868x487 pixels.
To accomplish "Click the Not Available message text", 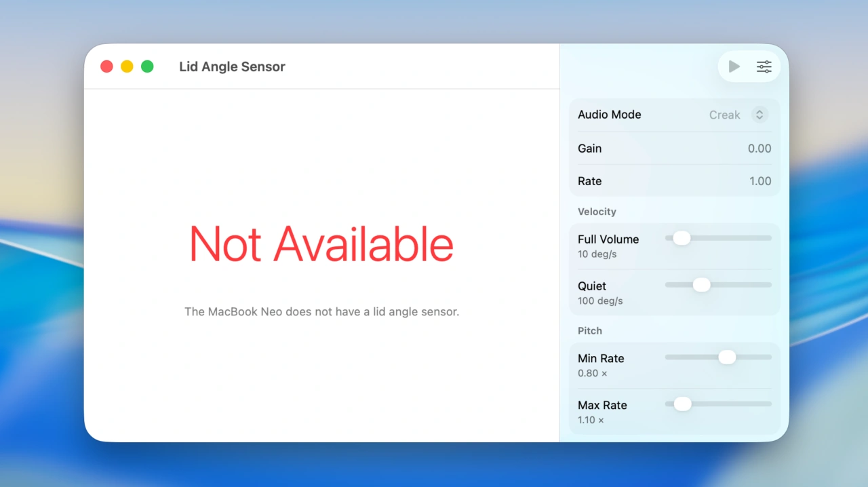I will [x=321, y=244].
